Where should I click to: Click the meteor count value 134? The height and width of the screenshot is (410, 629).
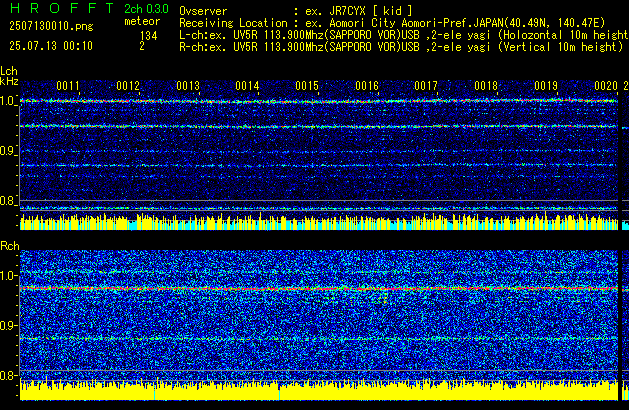pyautogui.click(x=148, y=36)
